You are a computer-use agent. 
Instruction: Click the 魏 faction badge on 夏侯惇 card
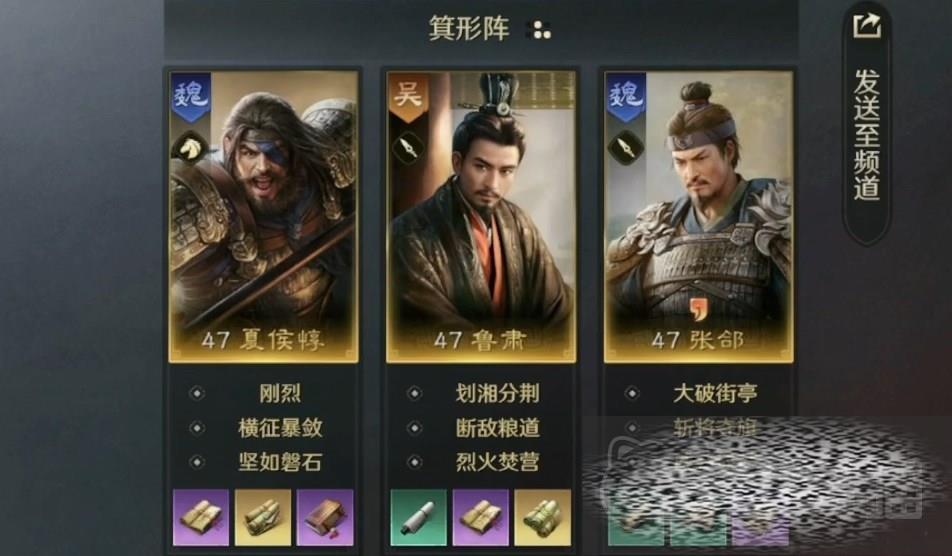[x=191, y=97]
